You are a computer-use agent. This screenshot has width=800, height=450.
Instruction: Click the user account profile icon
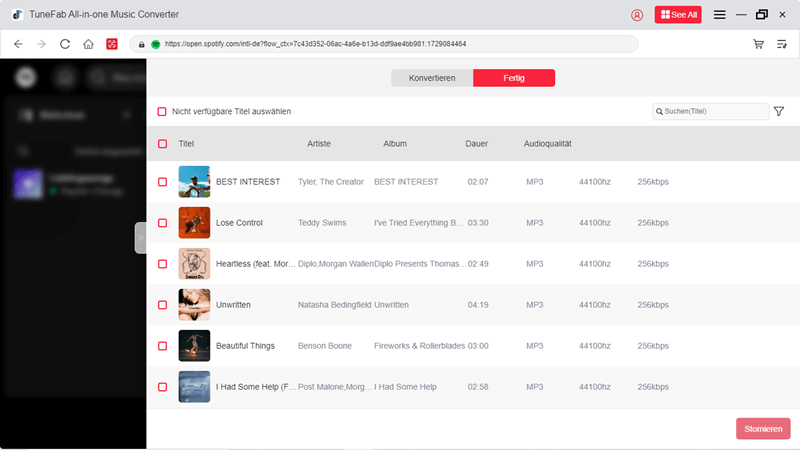point(638,15)
